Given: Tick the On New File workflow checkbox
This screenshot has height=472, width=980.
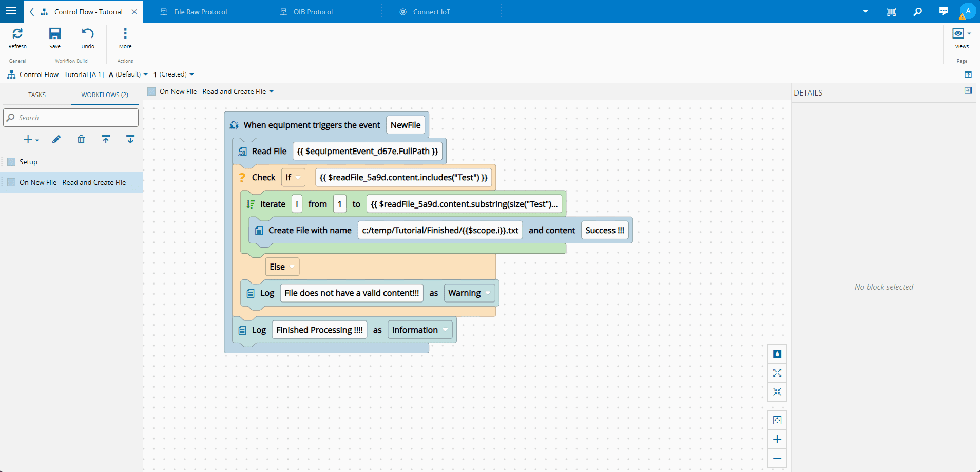Looking at the screenshot, I should pyautogui.click(x=11, y=182).
